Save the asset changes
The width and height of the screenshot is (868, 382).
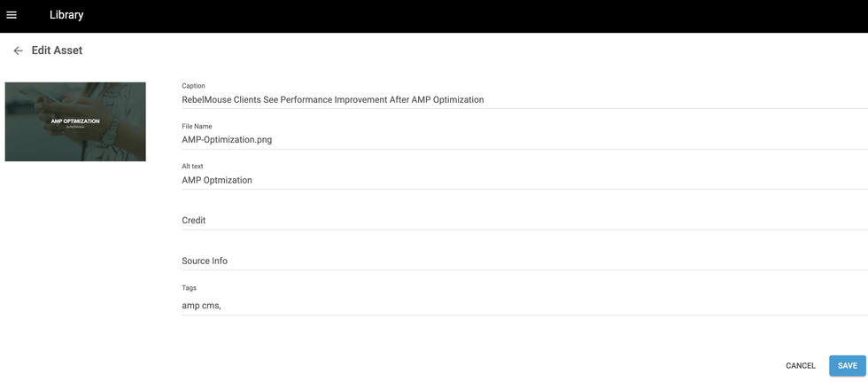847,365
